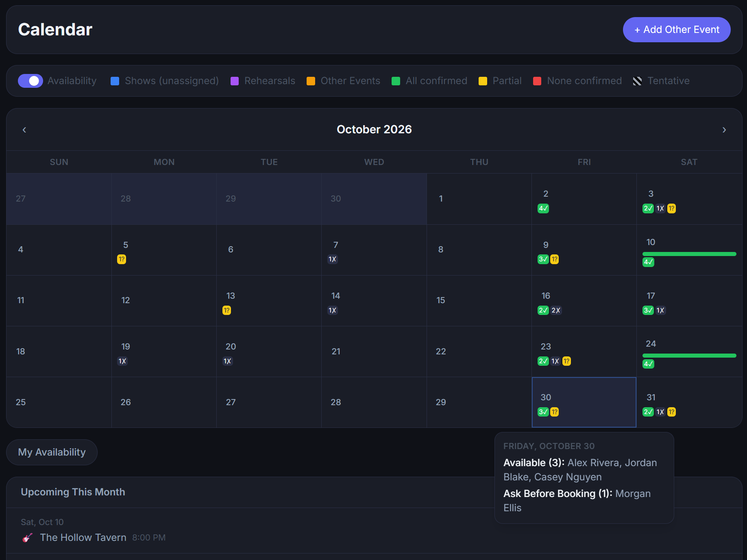The height and width of the screenshot is (560, 747).
Task: Click the yellow Partial legend swatch
Action: [483, 81]
